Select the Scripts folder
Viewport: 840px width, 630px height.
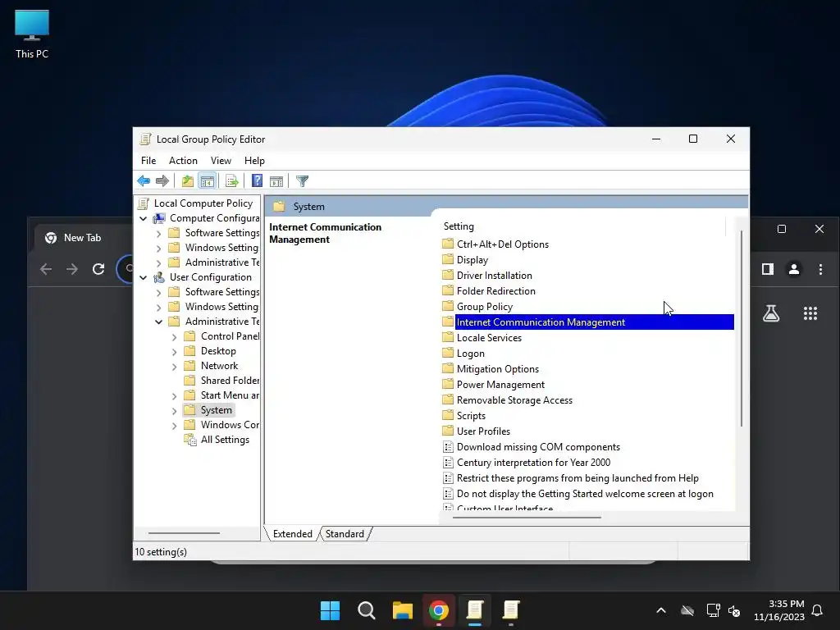tap(471, 416)
